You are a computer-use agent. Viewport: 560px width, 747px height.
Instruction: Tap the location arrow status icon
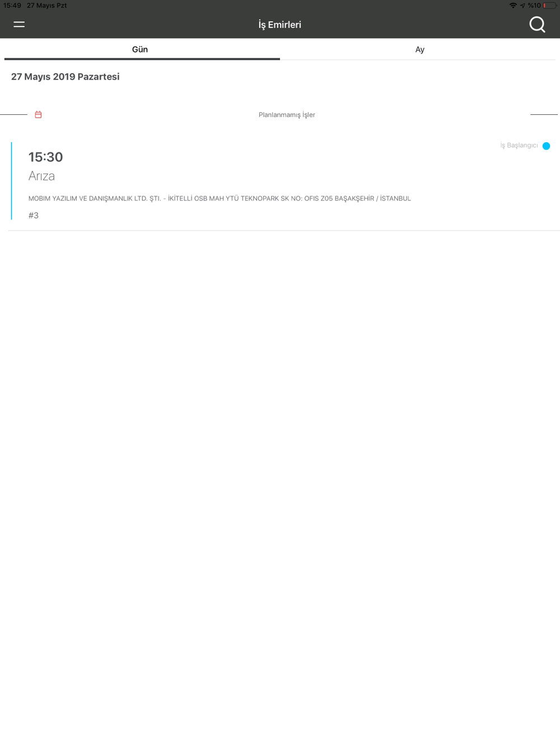(x=522, y=6)
